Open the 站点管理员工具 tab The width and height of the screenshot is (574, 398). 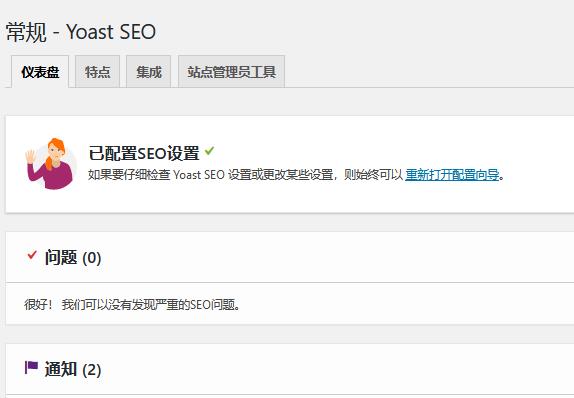click(231, 72)
